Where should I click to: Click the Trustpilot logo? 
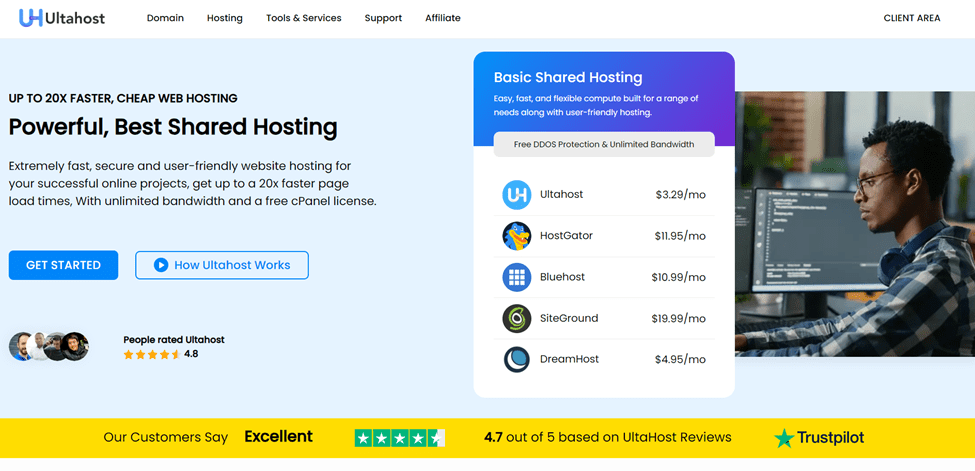819,438
